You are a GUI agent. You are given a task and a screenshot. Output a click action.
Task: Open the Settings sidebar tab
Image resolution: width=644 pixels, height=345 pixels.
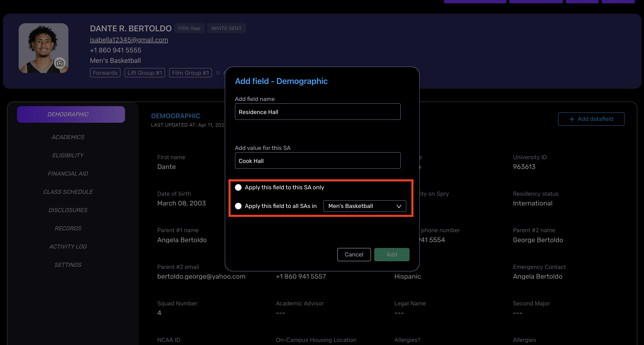tap(68, 265)
